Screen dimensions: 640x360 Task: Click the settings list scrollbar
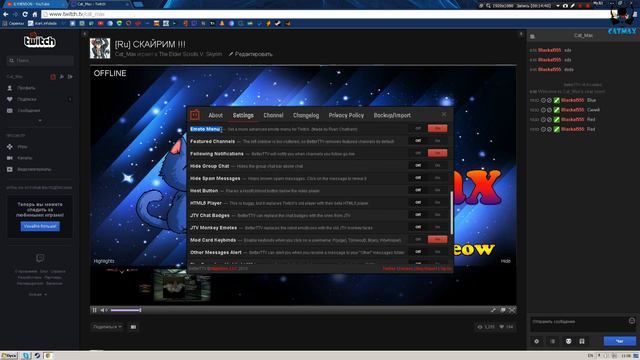451,212
